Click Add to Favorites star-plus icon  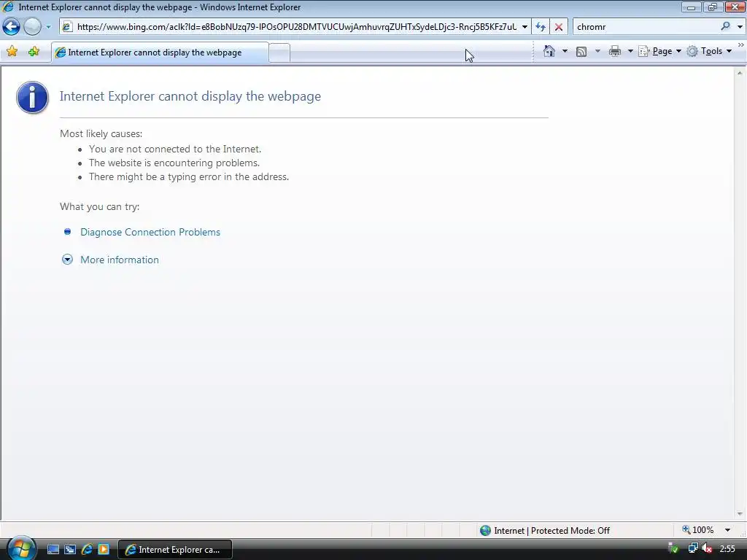click(34, 51)
